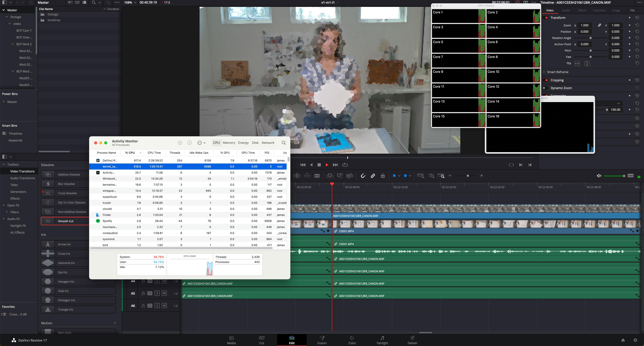The width and height of the screenshot is (644, 346).
Task: Switch to the Color page
Action: click(352, 340)
